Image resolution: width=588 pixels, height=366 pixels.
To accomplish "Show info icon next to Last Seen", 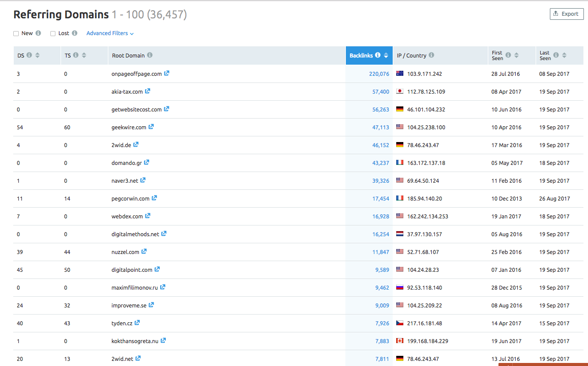I will pos(556,55).
